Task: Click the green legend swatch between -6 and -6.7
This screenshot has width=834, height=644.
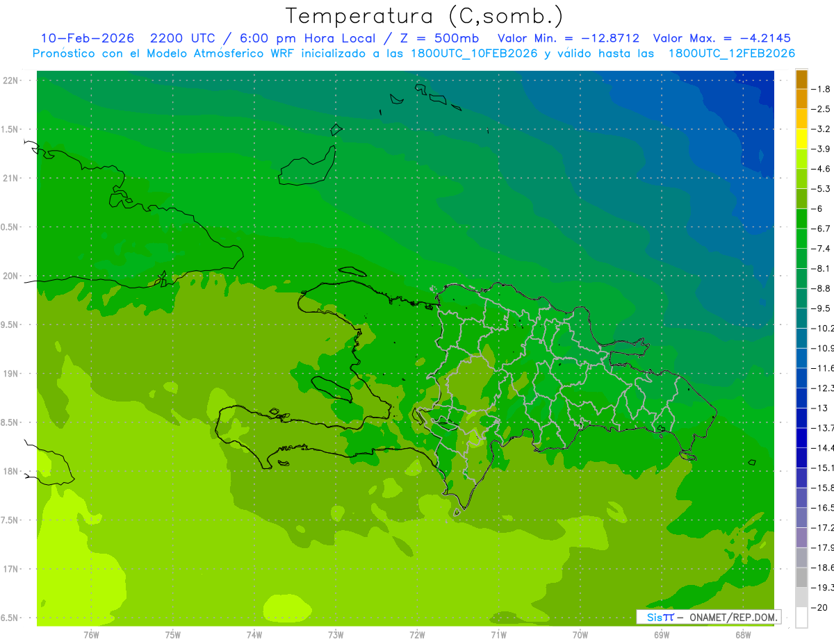Action: pyautogui.click(x=801, y=218)
